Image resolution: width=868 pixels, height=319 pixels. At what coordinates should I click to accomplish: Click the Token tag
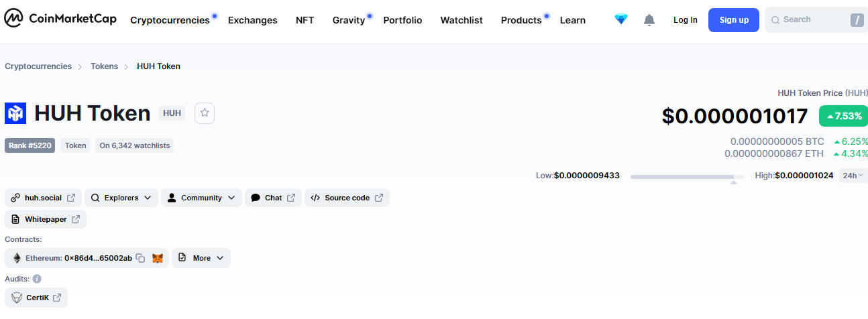tap(76, 145)
